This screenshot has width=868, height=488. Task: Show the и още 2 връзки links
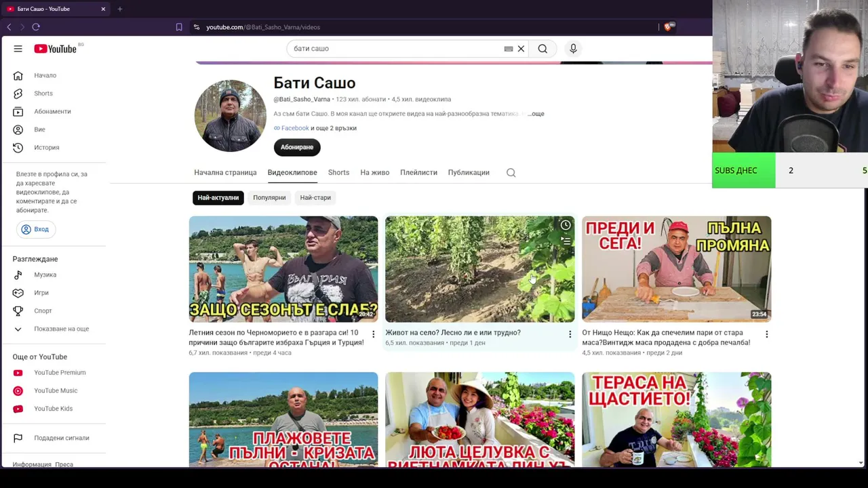(334, 128)
